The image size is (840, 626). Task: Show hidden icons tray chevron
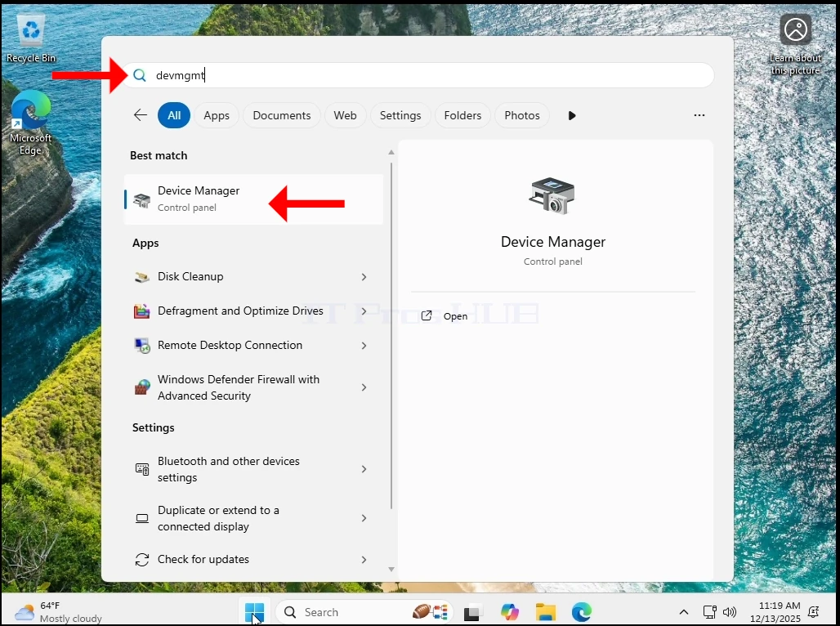pos(684,612)
